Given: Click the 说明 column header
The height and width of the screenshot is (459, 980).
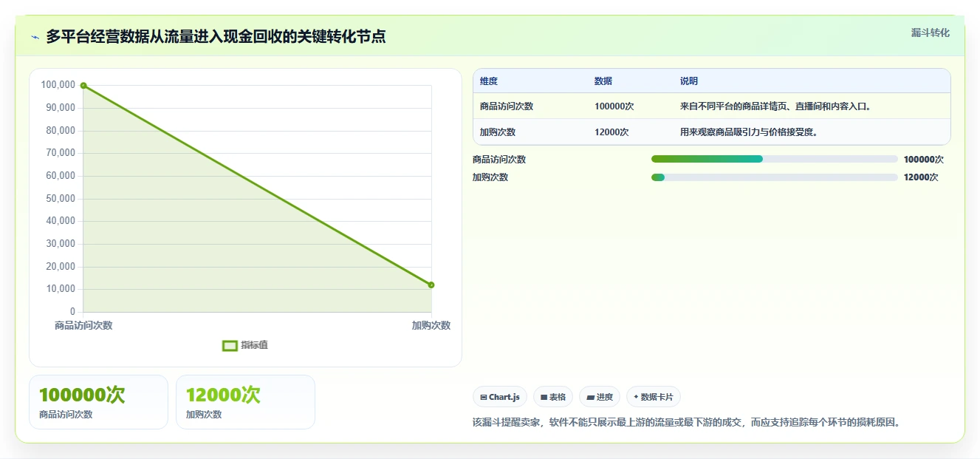Looking at the screenshot, I should (689, 81).
